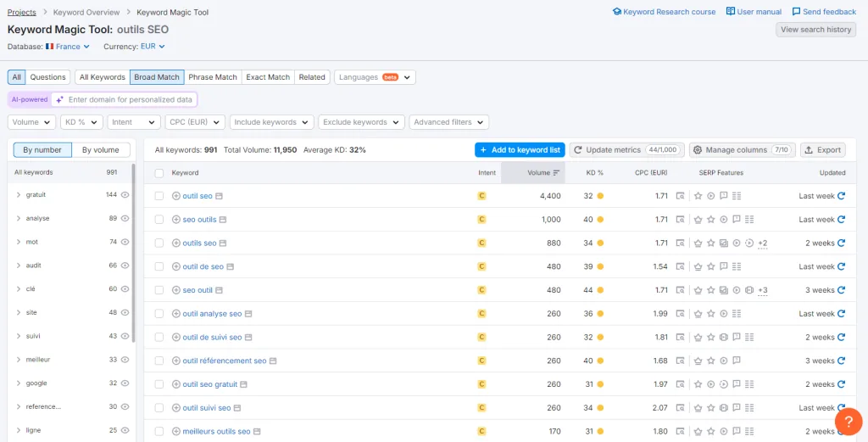
Task: Add 'seo outils' keyword using plus icon
Action: click(176, 220)
